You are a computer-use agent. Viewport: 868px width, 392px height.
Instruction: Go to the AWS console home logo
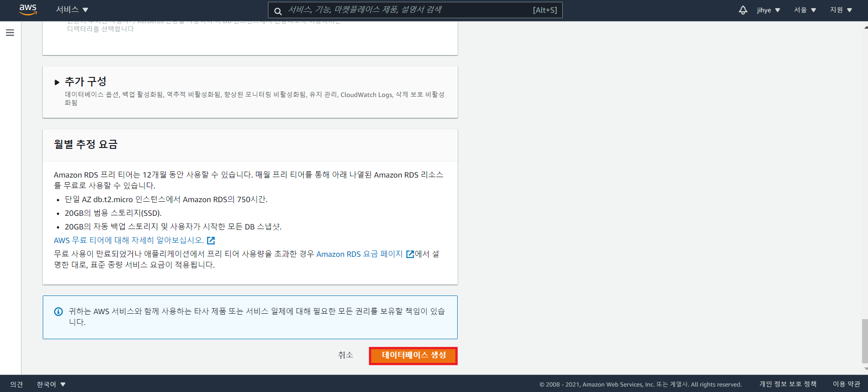coord(28,10)
